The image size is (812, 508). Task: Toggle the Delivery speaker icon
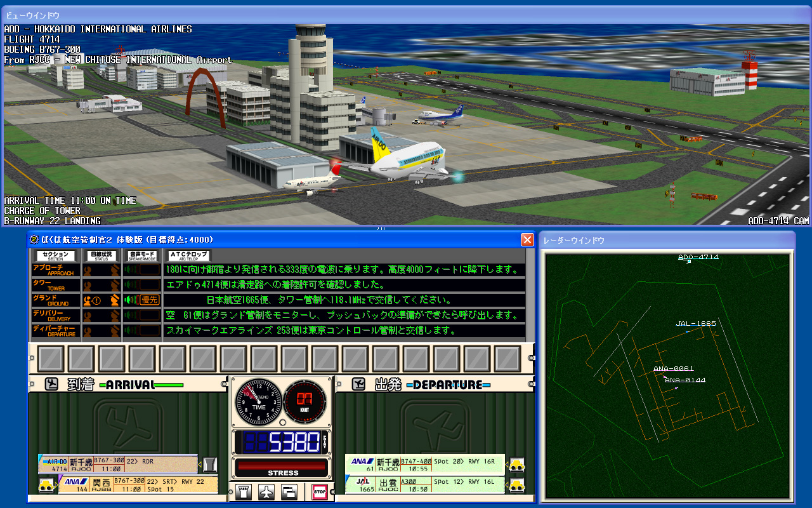[x=131, y=316]
